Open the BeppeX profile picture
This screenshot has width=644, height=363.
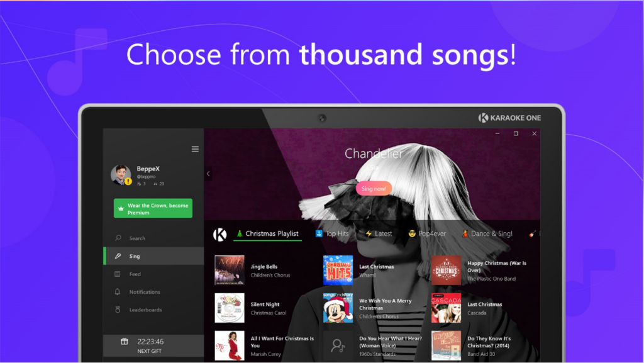[x=121, y=175]
